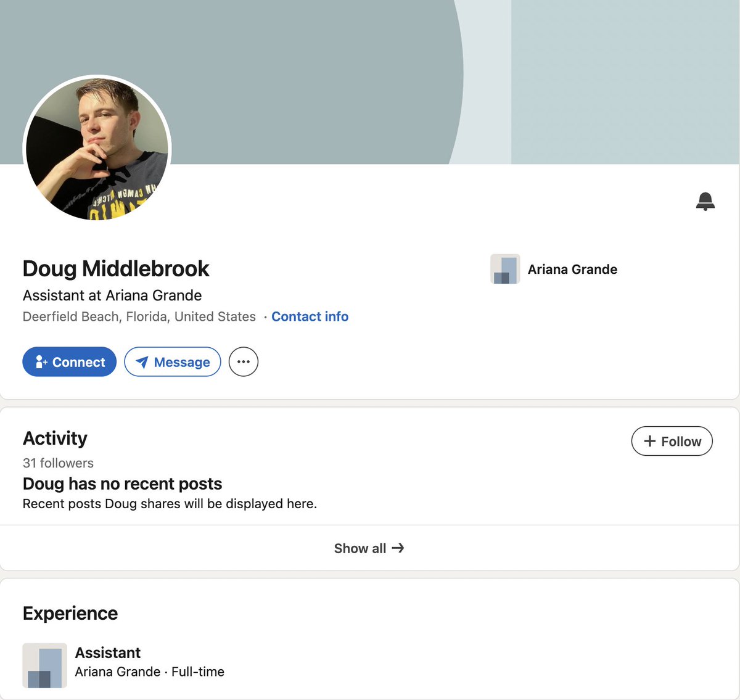This screenshot has width=740, height=700.
Task: Click the Ariana Grande company logo in header
Action: 505,269
